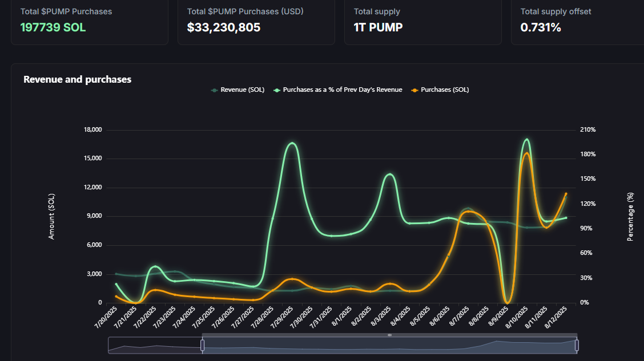Click the left handle of the date range slider
Image resolution: width=644 pixels, height=361 pixels.
click(202, 345)
